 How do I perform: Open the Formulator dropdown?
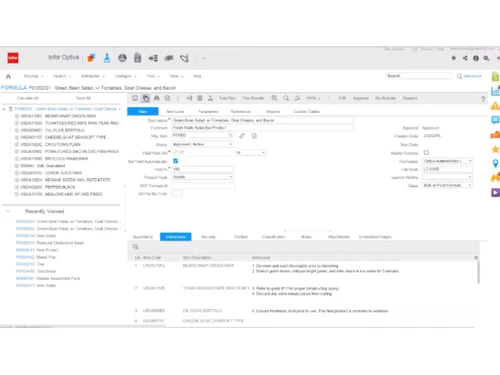(448, 161)
